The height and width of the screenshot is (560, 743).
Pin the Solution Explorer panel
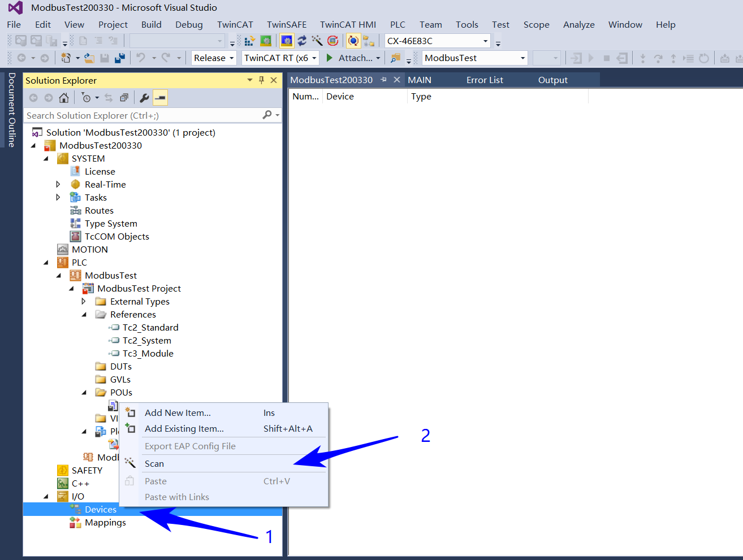tap(261, 80)
